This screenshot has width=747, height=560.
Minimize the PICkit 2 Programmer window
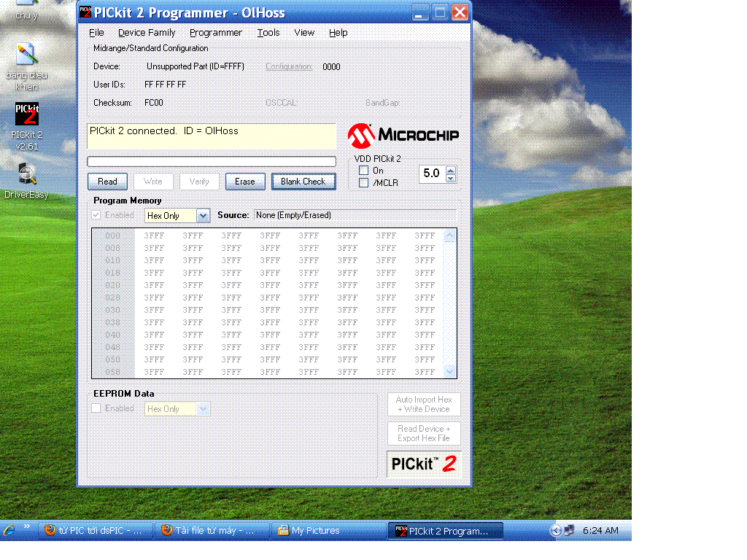point(420,13)
